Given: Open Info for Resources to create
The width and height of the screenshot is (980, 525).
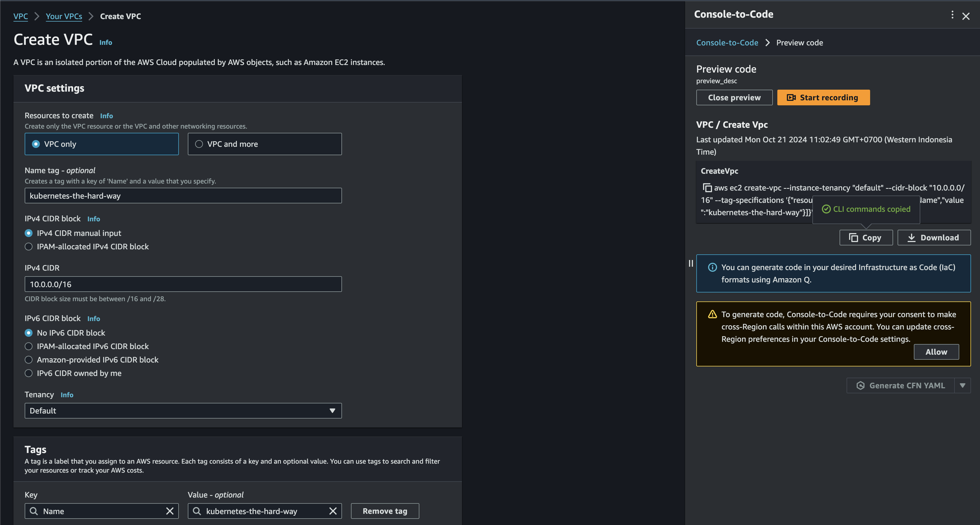Looking at the screenshot, I should coord(107,116).
